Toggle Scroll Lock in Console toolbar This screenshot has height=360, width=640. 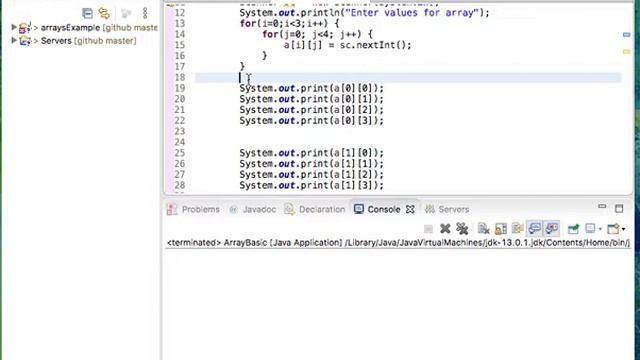click(x=501, y=229)
